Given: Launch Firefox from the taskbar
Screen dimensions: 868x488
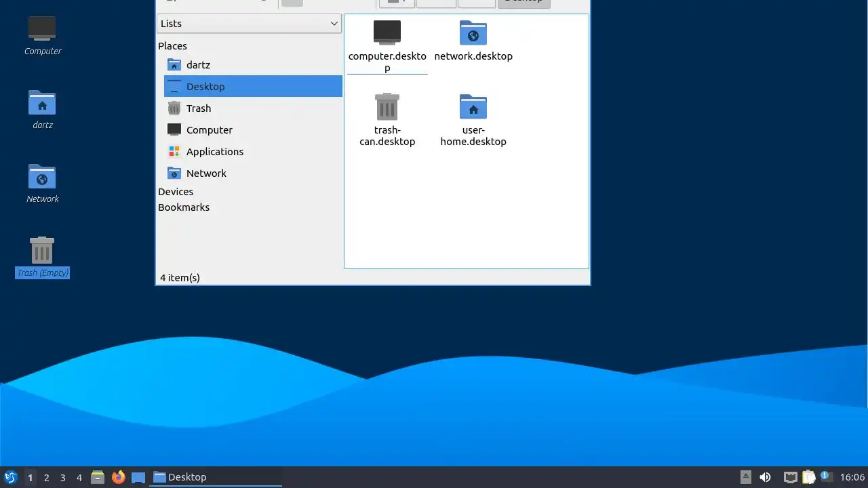Looking at the screenshot, I should pyautogui.click(x=118, y=477).
